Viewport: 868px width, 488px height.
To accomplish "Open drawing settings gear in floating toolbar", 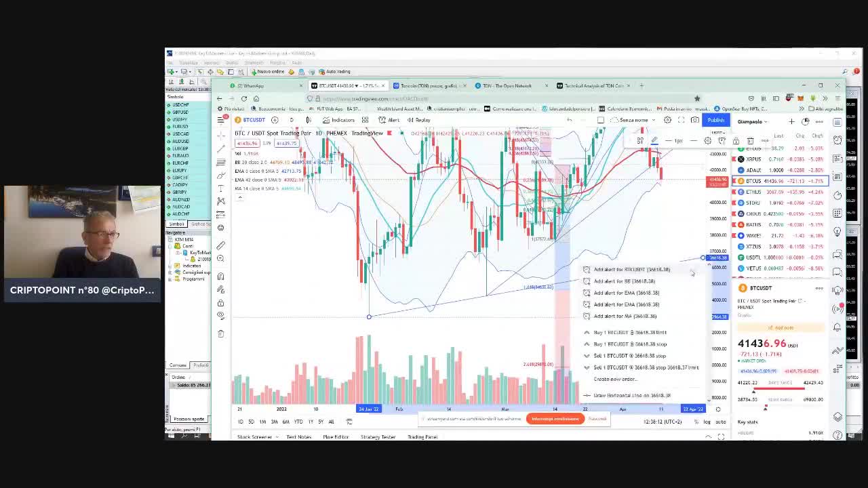I will [707, 140].
